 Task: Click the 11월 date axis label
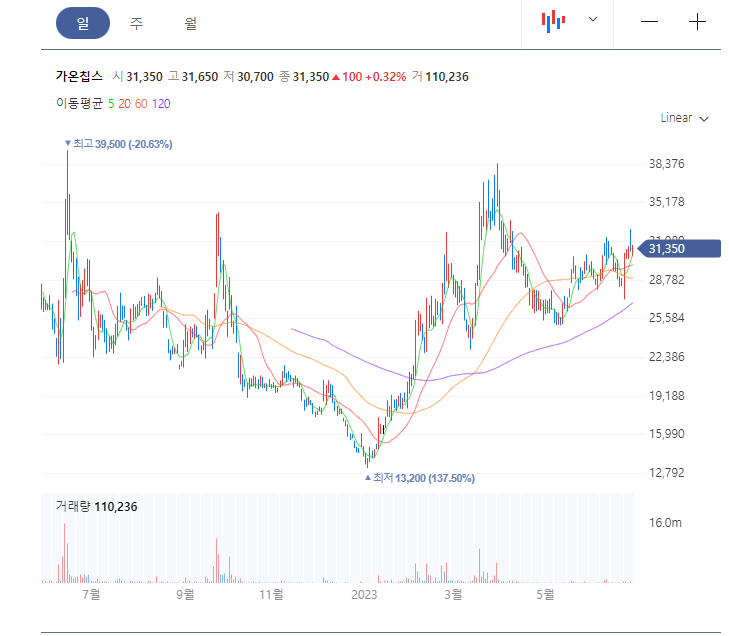[x=271, y=594]
